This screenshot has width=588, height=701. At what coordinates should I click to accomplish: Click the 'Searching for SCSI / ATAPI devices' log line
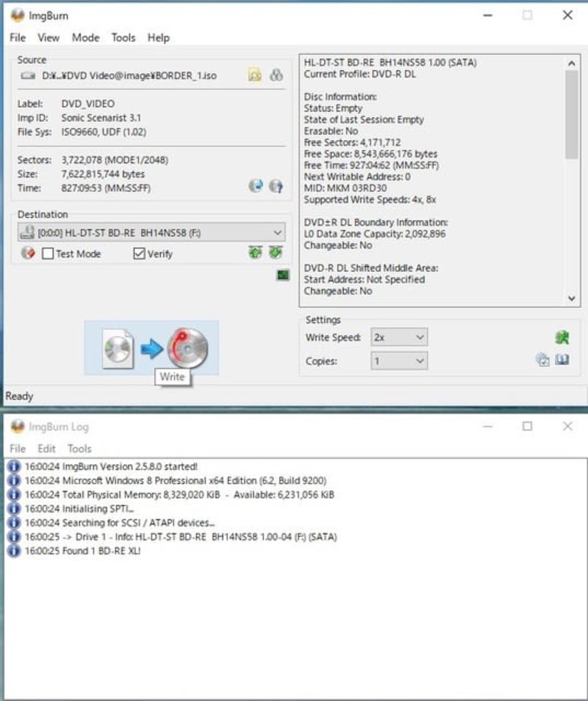[120, 523]
